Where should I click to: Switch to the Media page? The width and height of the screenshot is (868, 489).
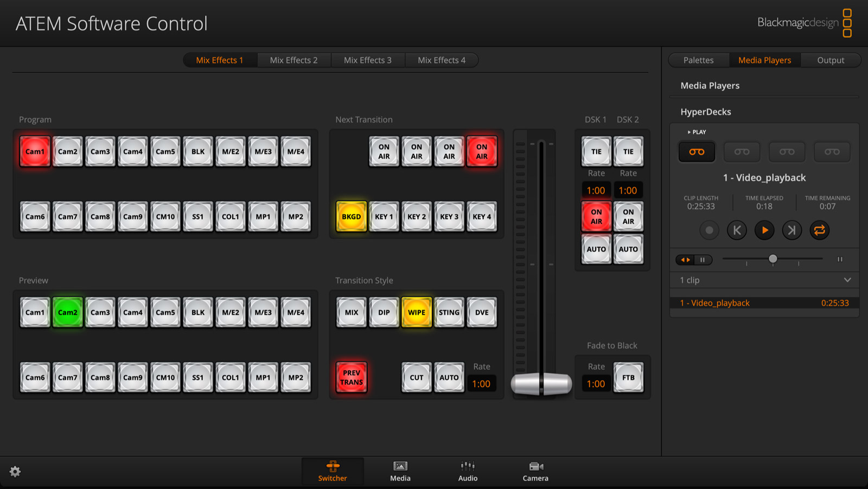pyautogui.click(x=400, y=471)
